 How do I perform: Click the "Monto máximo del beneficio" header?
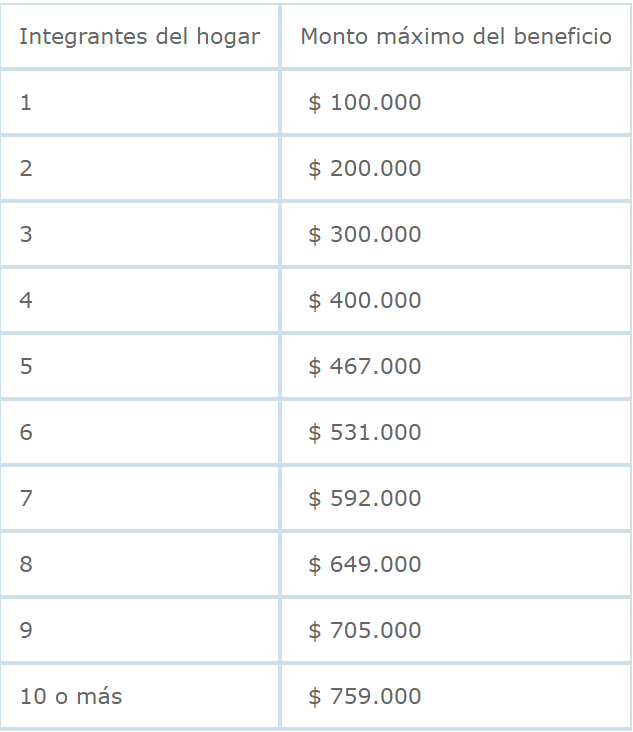pos(456,37)
